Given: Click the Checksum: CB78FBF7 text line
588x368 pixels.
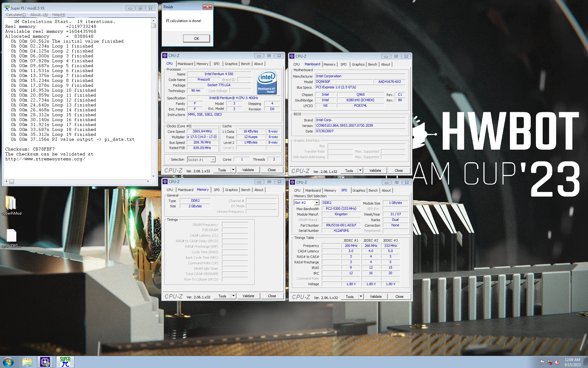Looking at the screenshot, I should 30,149.
